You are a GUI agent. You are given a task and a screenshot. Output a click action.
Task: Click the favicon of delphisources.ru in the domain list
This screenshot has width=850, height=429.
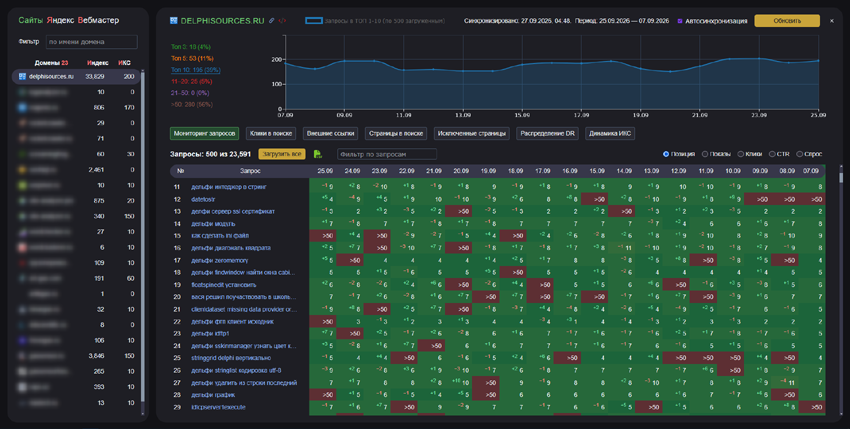[x=22, y=76]
